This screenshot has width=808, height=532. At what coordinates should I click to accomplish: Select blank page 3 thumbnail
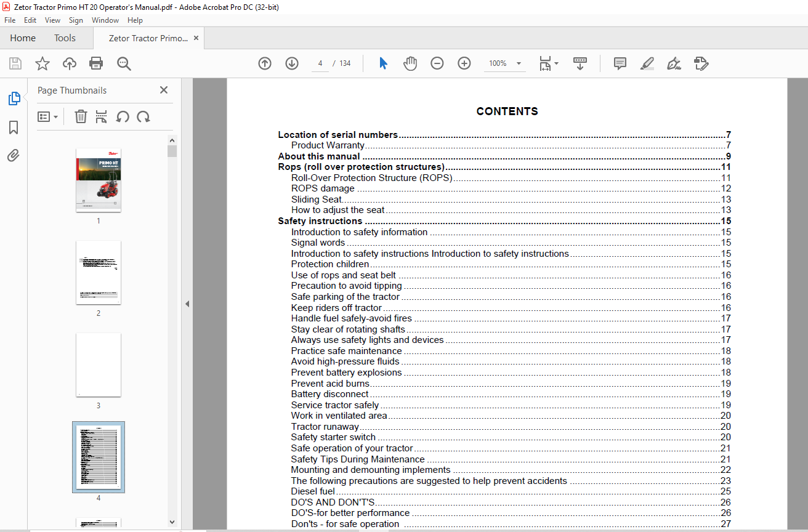tap(99, 365)
